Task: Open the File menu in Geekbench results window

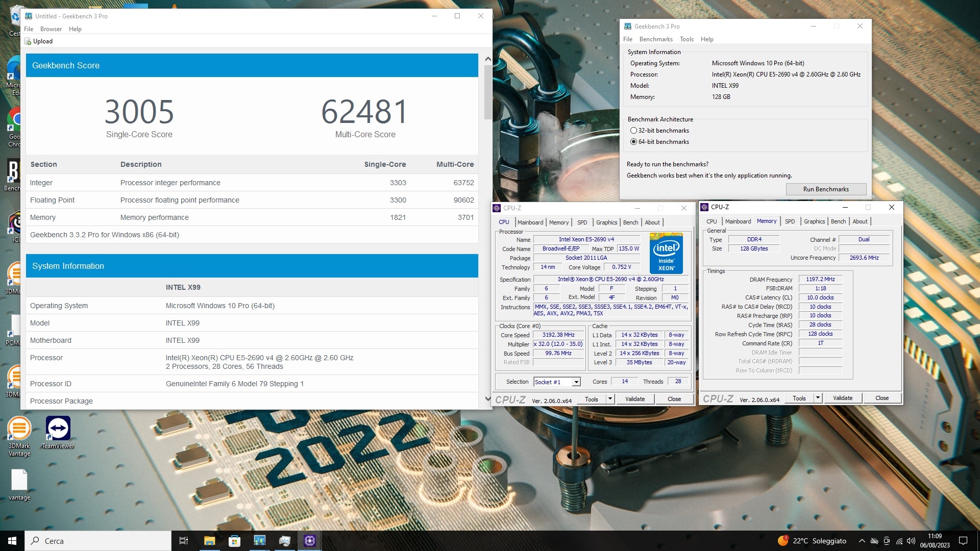Action: click(x=29, y=29)
